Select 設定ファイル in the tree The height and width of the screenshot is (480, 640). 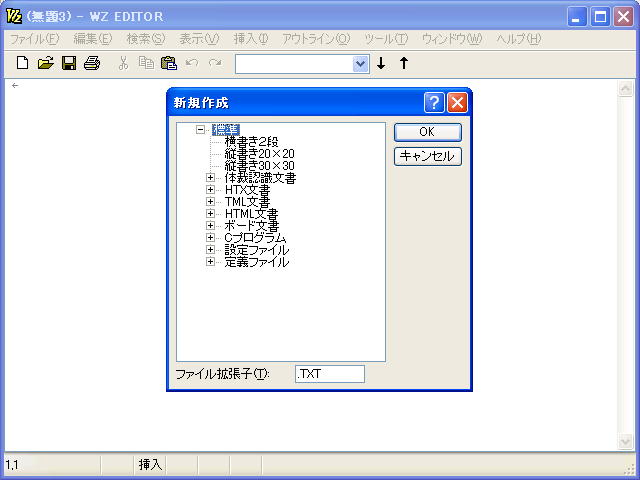pyautogui.click(x=257, y=249)
